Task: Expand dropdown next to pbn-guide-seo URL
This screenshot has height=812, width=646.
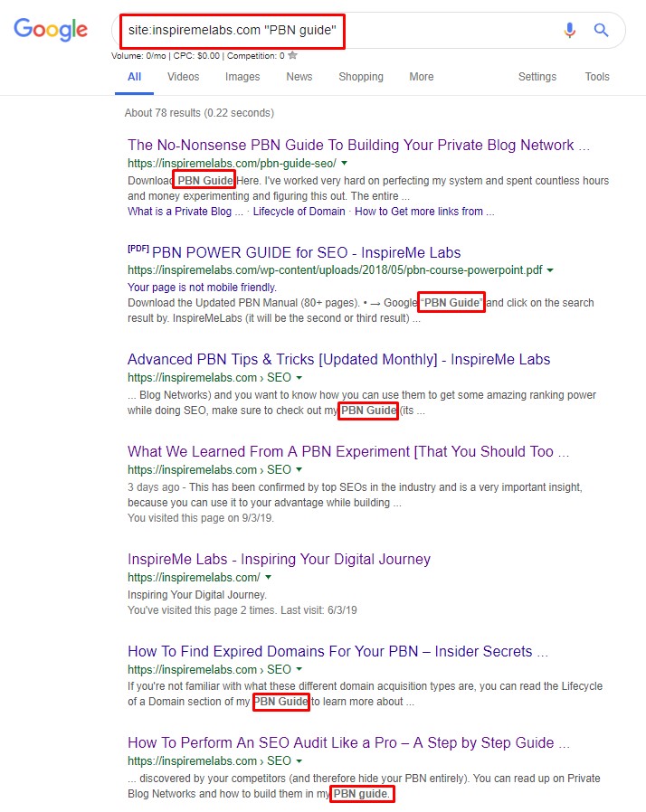Action: click(345, 163)
